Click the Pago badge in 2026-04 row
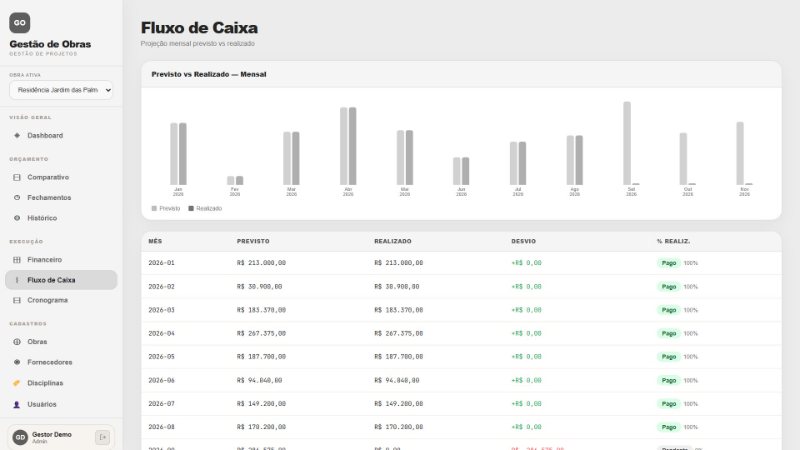This screenshot has width=800, height=450. (669, 334)
